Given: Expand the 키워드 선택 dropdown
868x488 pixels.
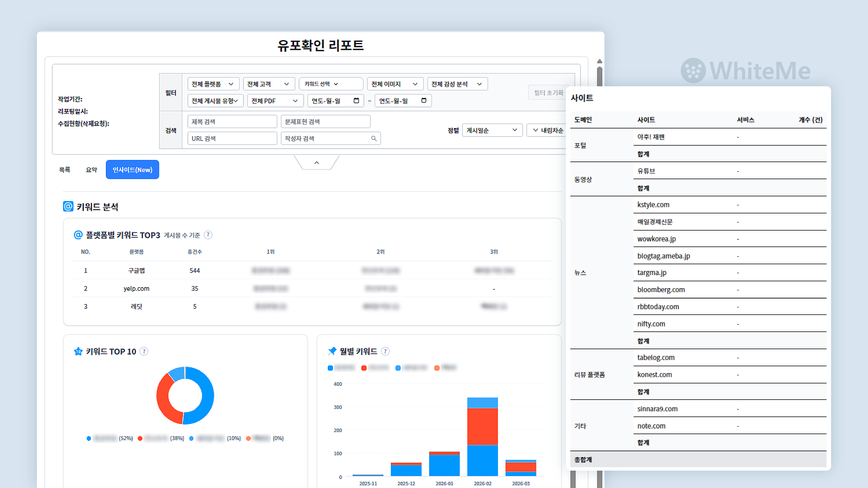Looking at the screenshot, I should [331, 84].
